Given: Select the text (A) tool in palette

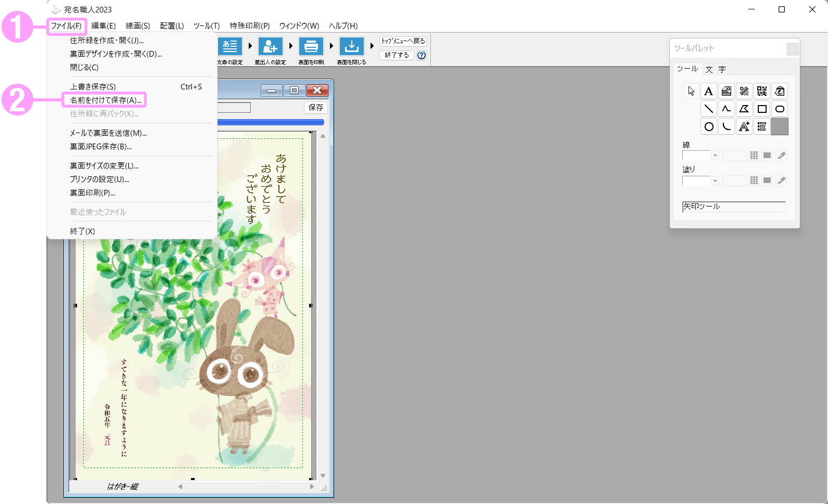Looking at the screenshot, I should pos(708,92).
